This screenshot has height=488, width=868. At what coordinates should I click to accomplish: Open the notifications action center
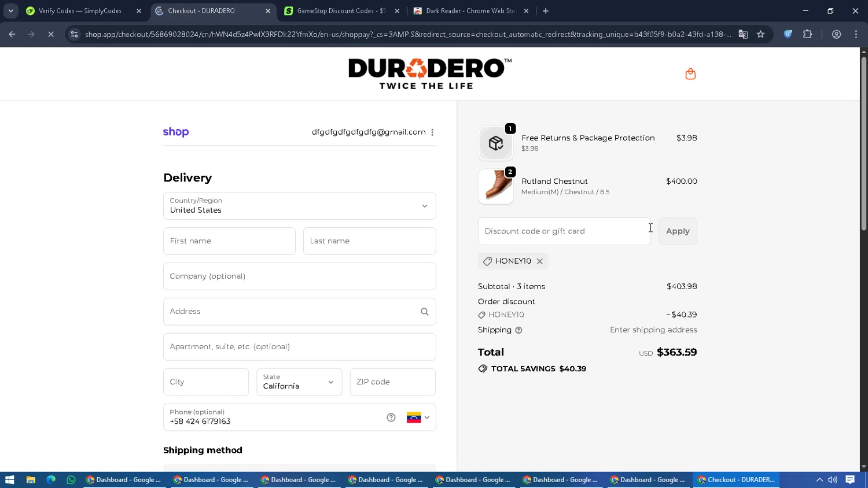point(850,480)
